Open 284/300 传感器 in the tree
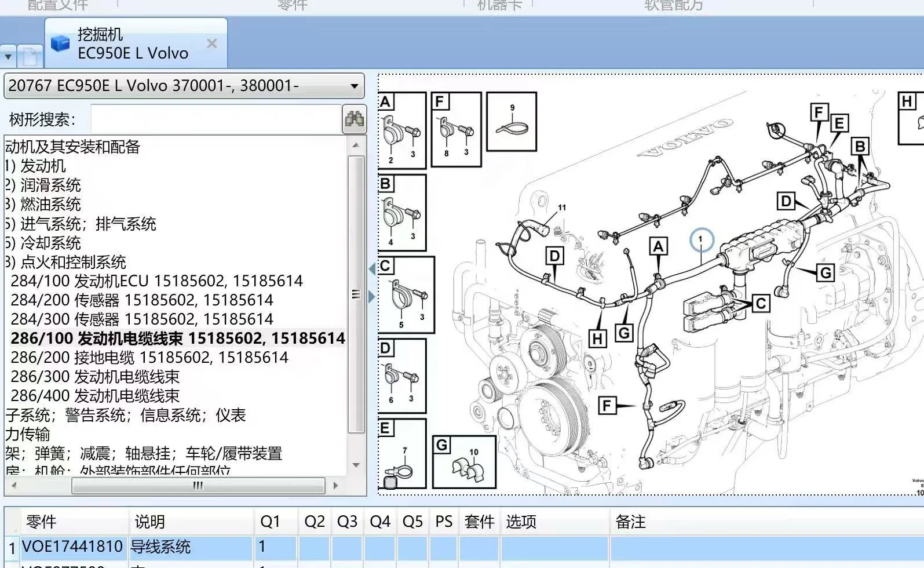 (x=142, y=319)
